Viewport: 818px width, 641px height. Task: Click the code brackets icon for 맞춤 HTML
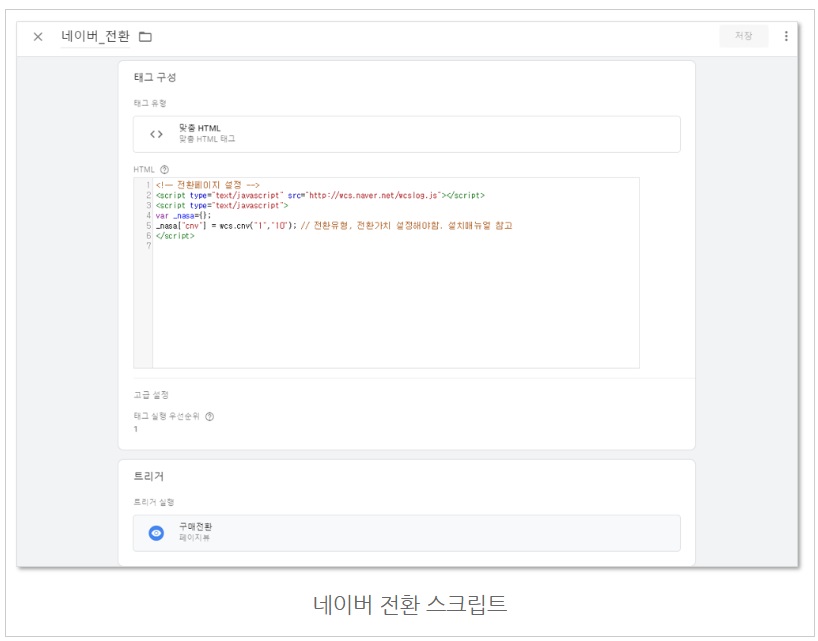156,134
